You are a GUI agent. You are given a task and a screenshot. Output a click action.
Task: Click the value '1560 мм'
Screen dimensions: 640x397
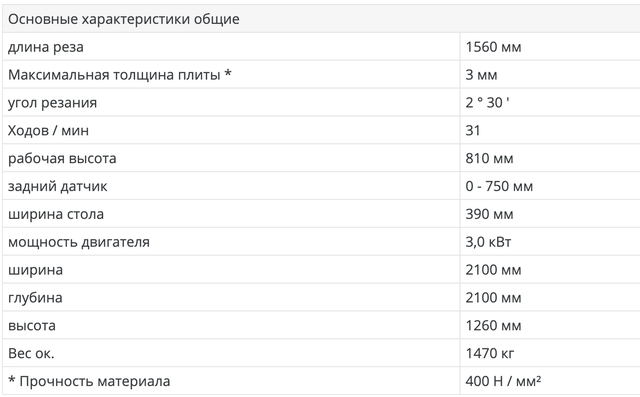pos(493,47)
